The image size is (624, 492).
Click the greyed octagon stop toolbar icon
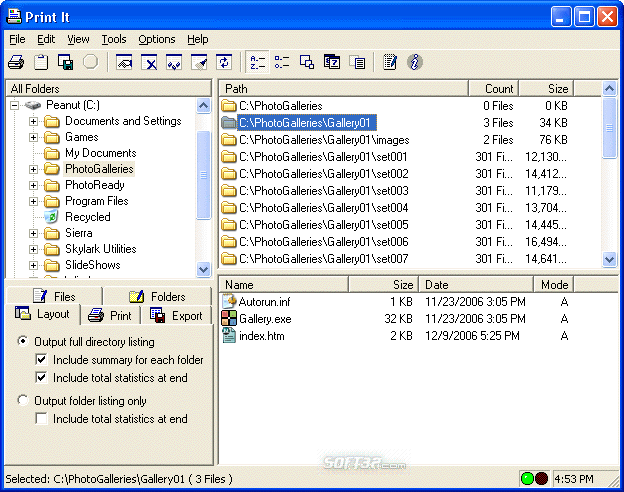coord(90,62)
